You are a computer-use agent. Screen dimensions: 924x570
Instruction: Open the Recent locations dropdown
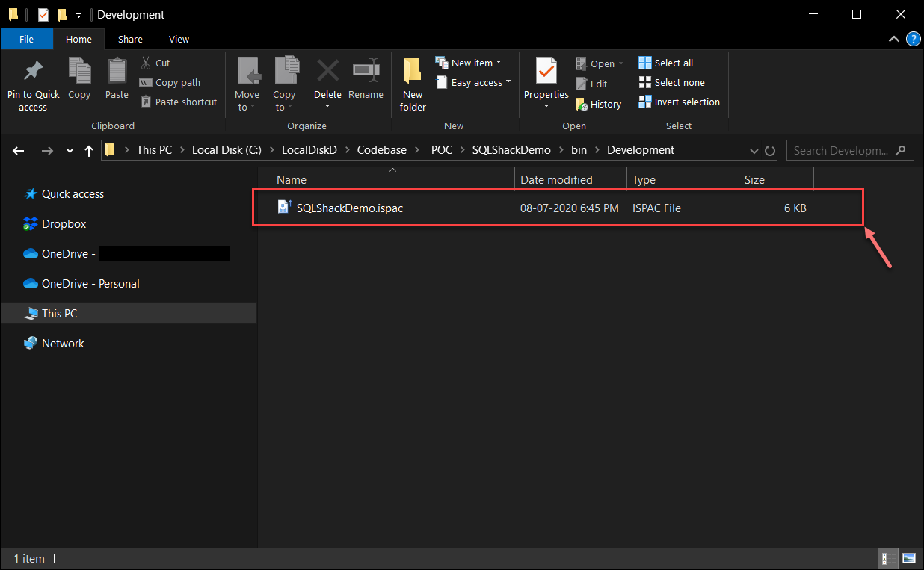(70, 151)
